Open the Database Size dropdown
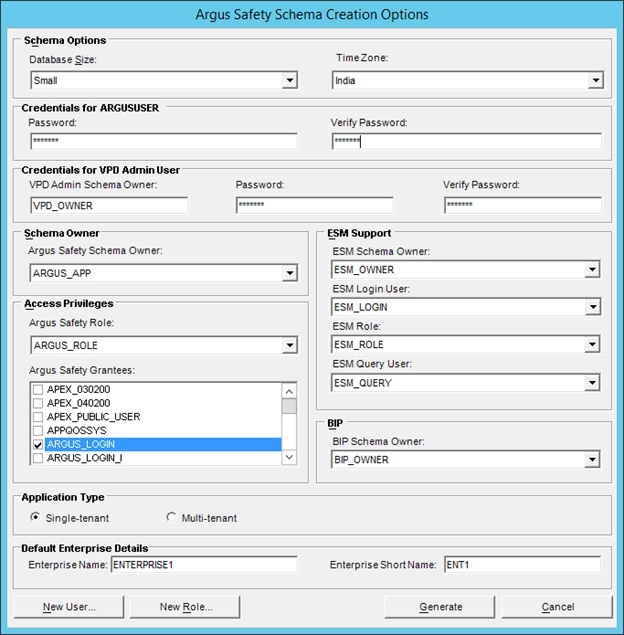 (290, 80)
